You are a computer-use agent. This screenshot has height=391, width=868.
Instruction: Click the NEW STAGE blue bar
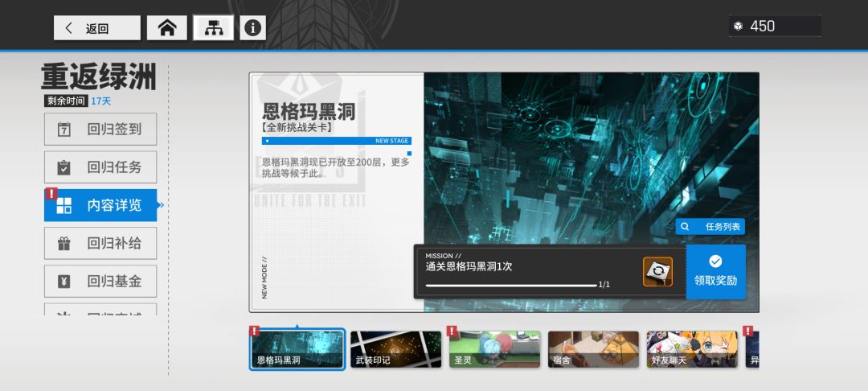tap(337, 141)
